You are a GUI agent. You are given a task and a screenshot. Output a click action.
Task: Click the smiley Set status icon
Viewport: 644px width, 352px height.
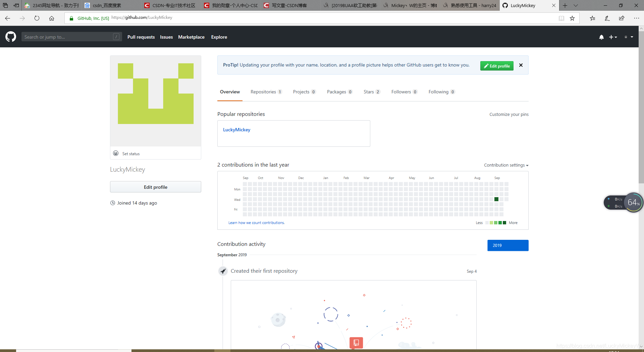click(x=116, y=153)
